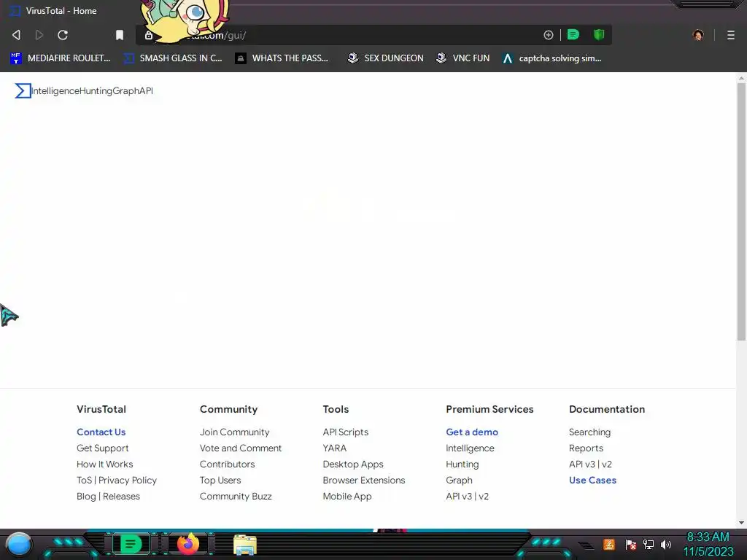Open Community Buzz link
The width and height of the screenshot is (747, 560).
pyautogui.click(x=236, y=496)
